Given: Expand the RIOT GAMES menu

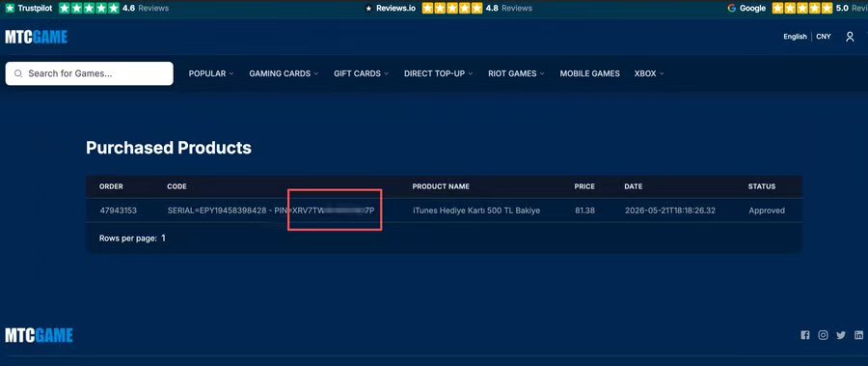Looking at the screenshot, I should coord(516,73).
